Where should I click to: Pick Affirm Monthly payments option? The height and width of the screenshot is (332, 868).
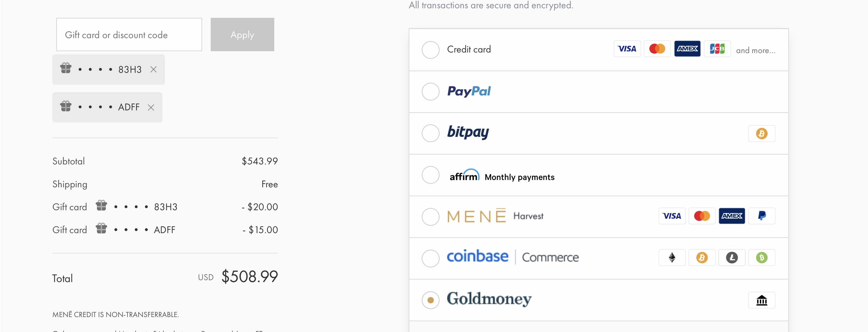pos(430,175)
